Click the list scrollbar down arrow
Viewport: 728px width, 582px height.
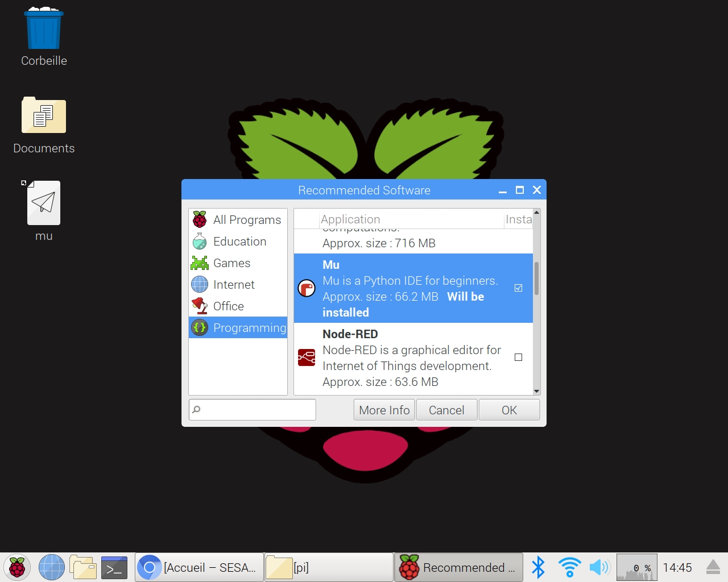tap(536, 391)
